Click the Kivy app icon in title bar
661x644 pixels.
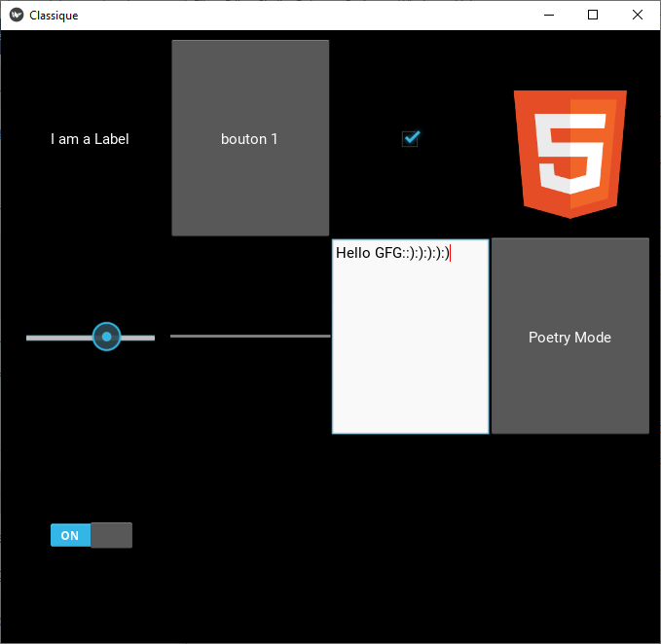(17, 16)
